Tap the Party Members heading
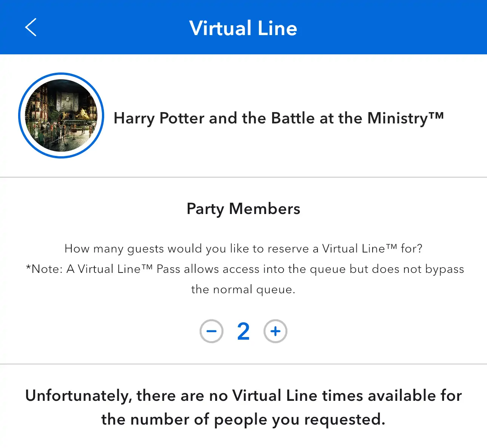The image size is (487, 448). tap(243, 209)
